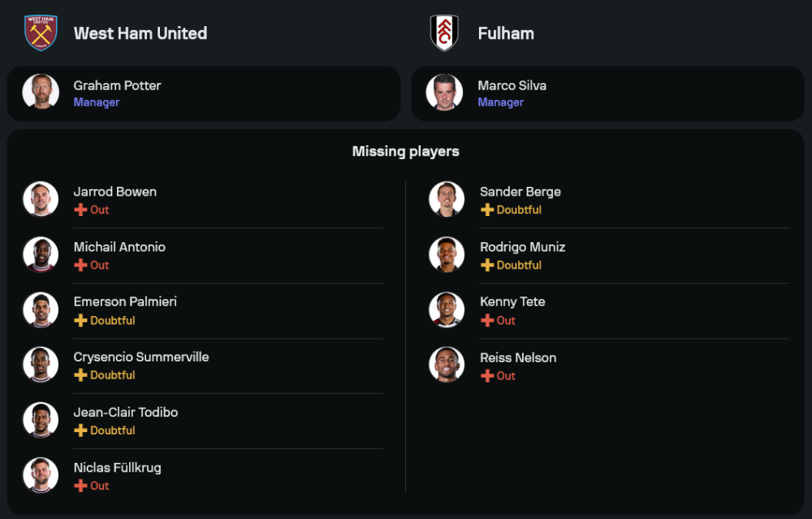Image resolution: width=812 pixels, height=519 pixels.
Task: Open Graham Potter's manager photo
Action: [x=41, y=93]
